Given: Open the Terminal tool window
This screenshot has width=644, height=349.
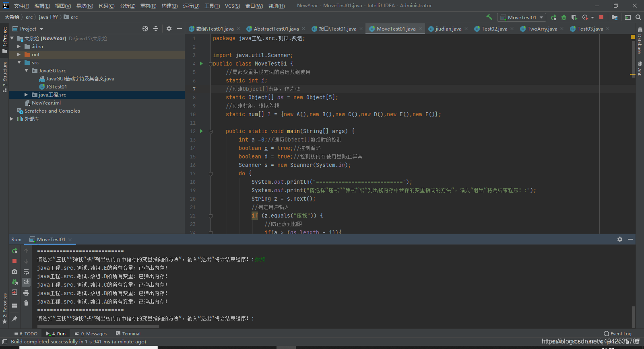Looking at the screenshot, I should pos(128,334).
